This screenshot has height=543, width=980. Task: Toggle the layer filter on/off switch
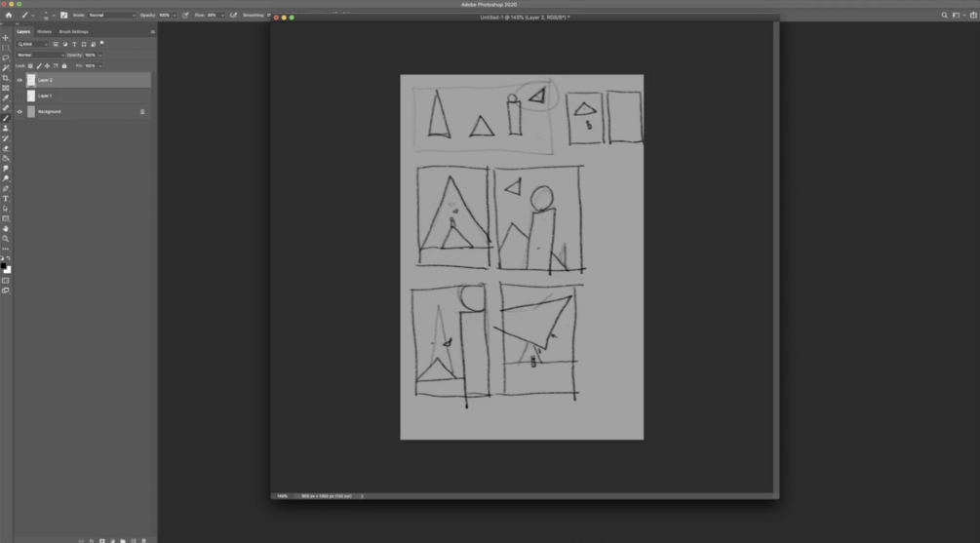(101, 44)
